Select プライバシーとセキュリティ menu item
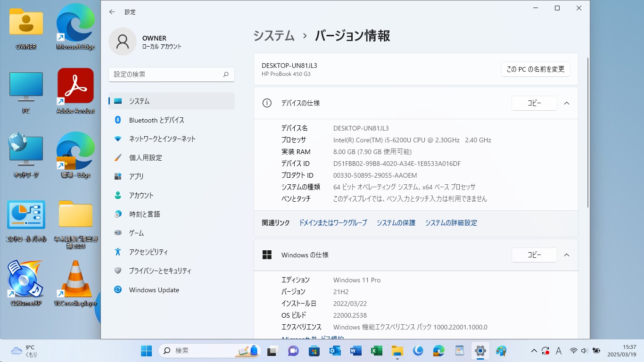 pyautogui.click(x=160, y=271)
